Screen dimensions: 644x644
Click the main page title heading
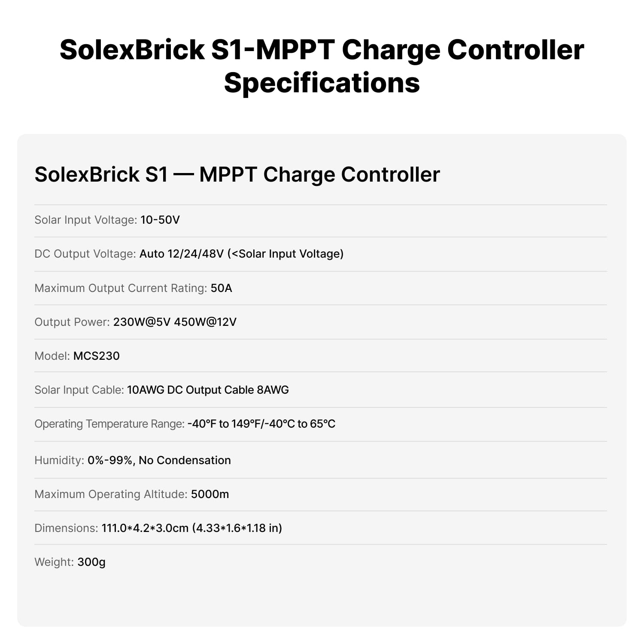tap(322, 66)
